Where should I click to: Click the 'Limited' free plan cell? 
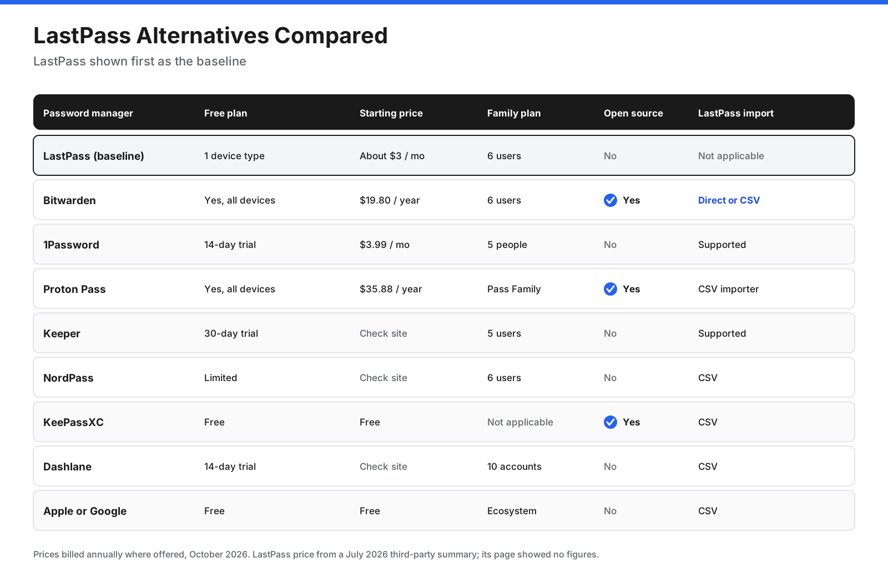coord(220,378)
